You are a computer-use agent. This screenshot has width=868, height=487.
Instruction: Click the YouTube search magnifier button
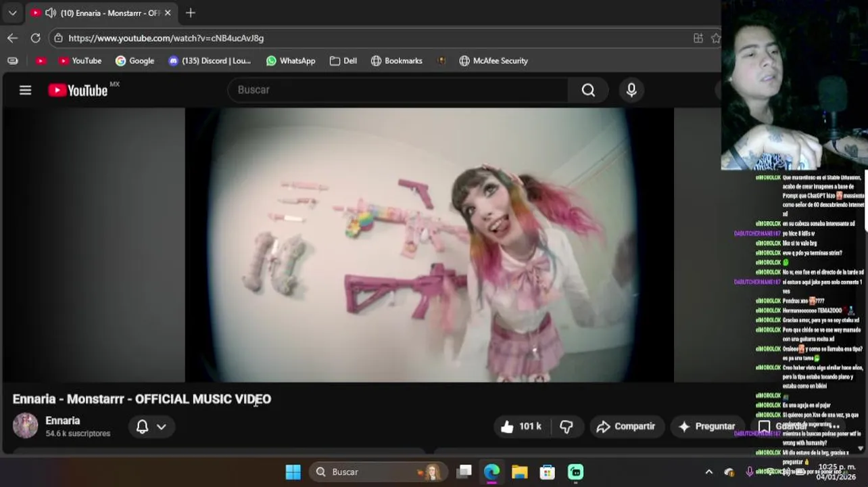[x=588, y=90]
